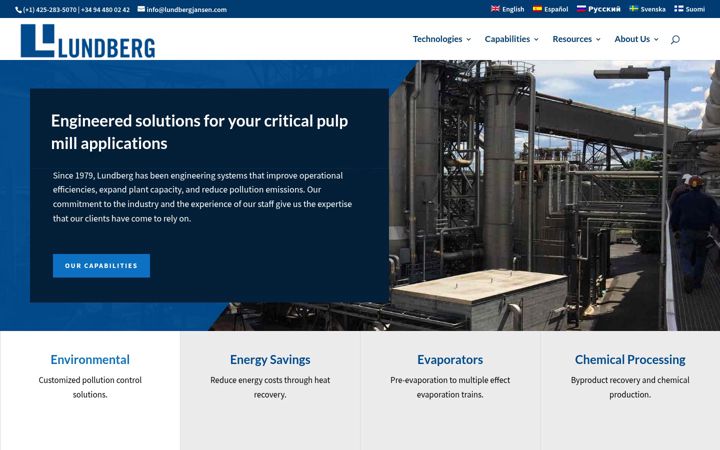The width and height of the screenshot is (720, 450).
Task: Open the Capabilities menu item
Action: point(507,39)
